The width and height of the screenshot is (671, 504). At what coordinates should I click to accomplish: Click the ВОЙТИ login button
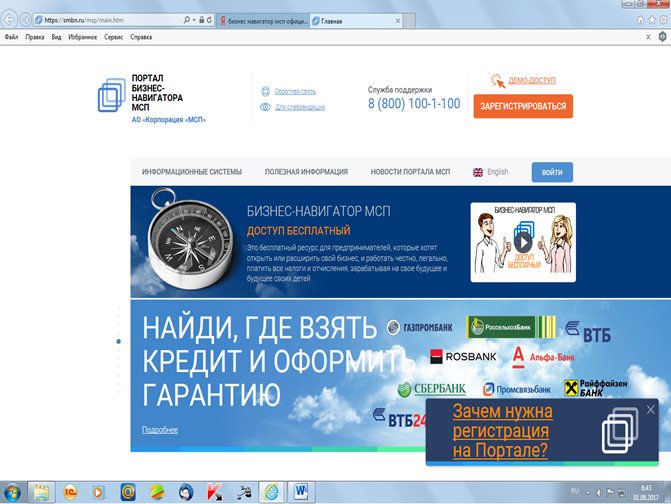point(552,172)
